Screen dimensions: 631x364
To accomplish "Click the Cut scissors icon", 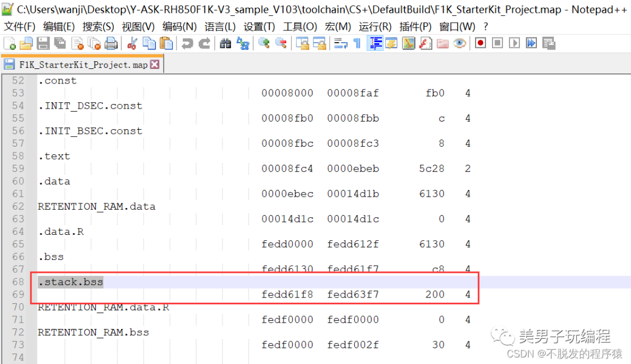I will click(x=133, y=43).
